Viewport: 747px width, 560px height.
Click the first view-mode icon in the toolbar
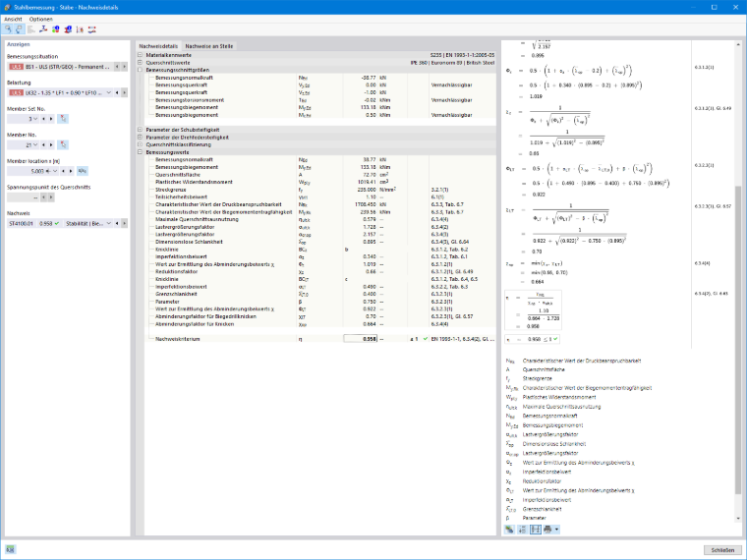8,29
